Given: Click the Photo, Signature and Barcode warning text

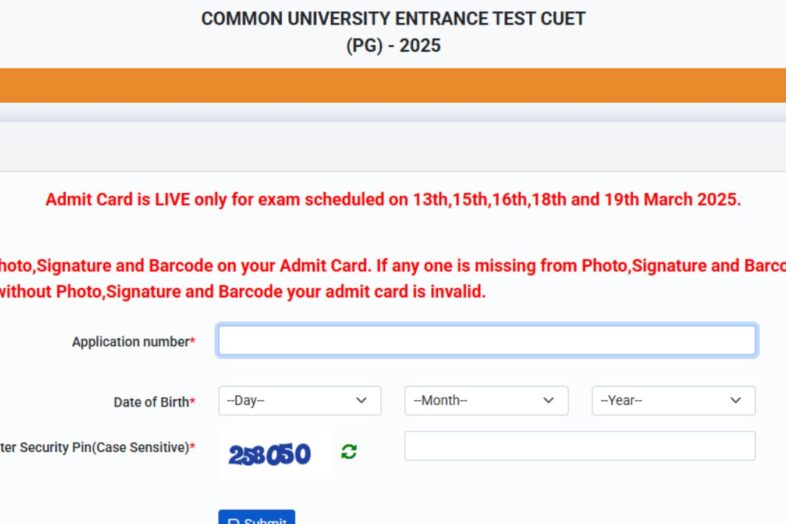Looking at the screenshot, I should [393, 266].
